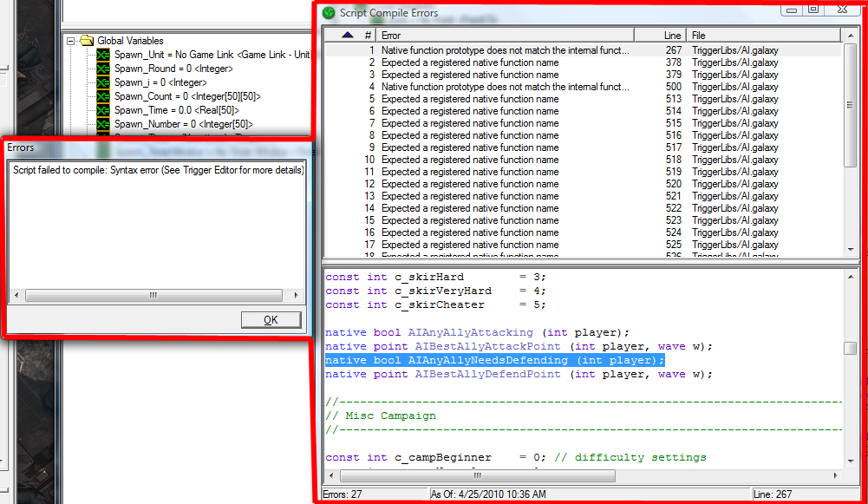Sort errors by the Line column header
The width and height of the screenshot is (868, 504).
tap(661, 35)
